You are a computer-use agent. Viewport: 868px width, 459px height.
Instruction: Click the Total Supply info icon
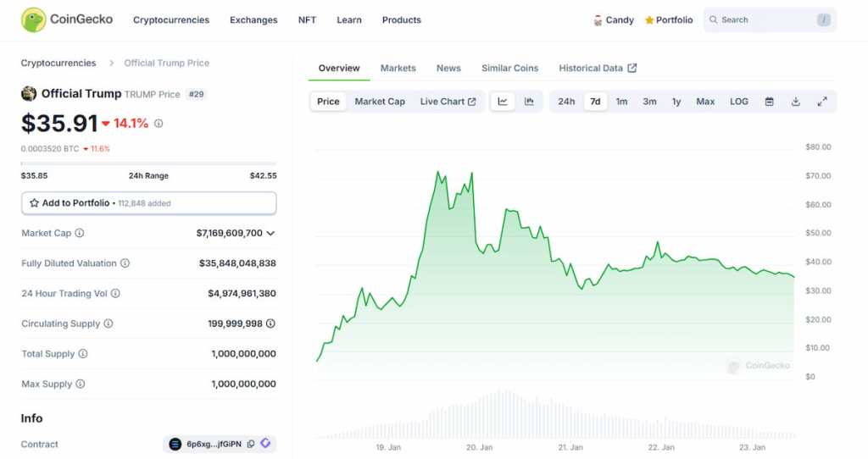tap(83, 353)
